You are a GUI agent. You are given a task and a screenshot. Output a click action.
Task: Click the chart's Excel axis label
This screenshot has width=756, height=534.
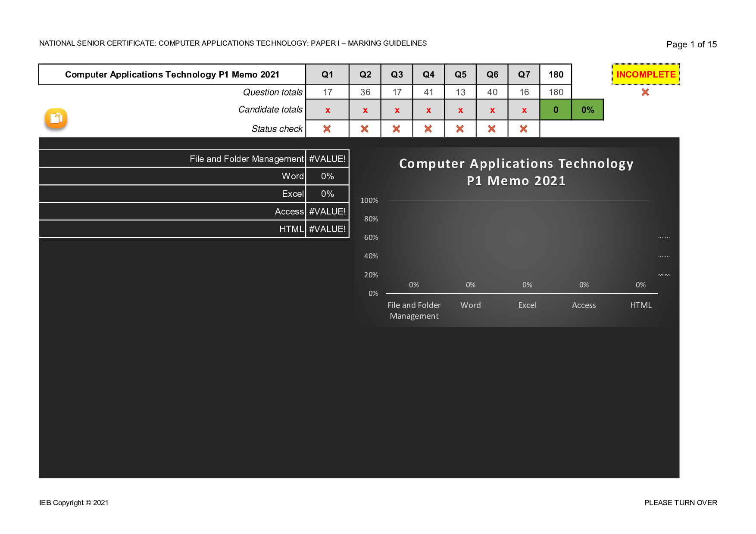click(x=527, y=305)
